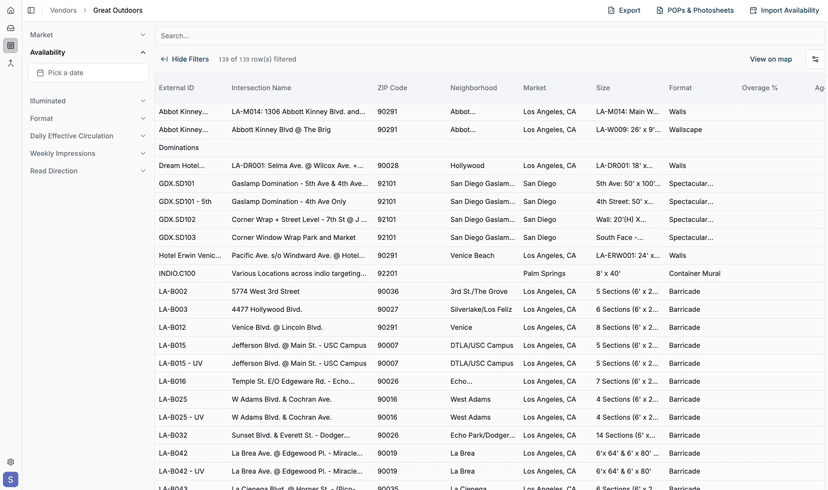Toggle the sidebar panel icon
The height and width of the screenshot is (490, 828).
point(31,10)
